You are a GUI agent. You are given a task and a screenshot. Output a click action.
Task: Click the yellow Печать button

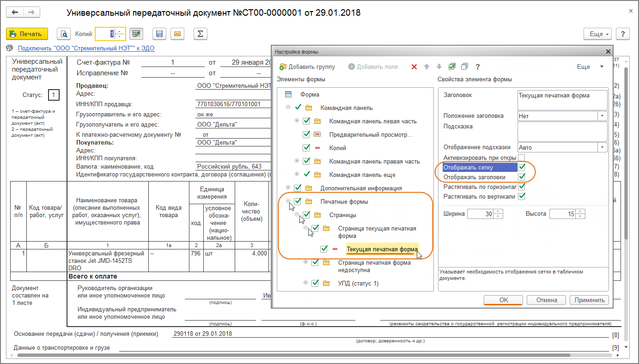(27, 34)
